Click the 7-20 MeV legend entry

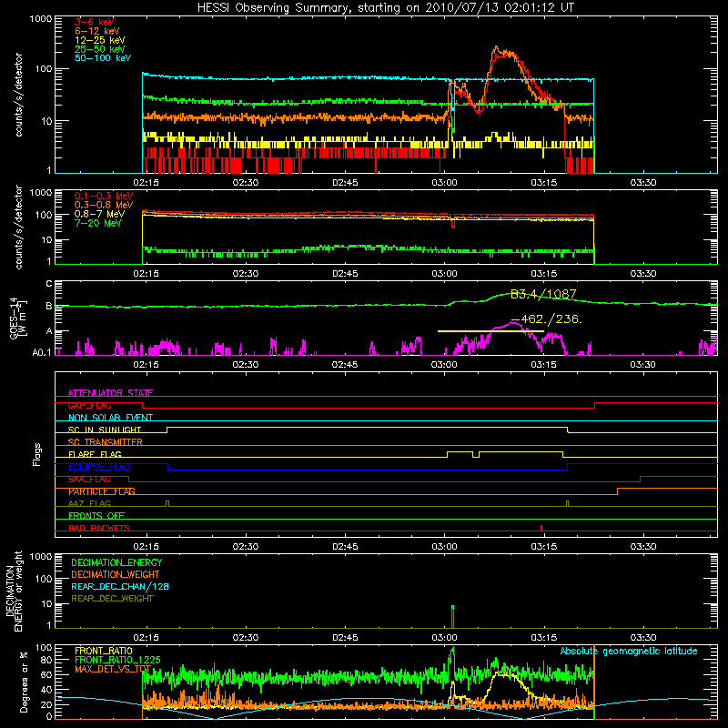(98, 223)
